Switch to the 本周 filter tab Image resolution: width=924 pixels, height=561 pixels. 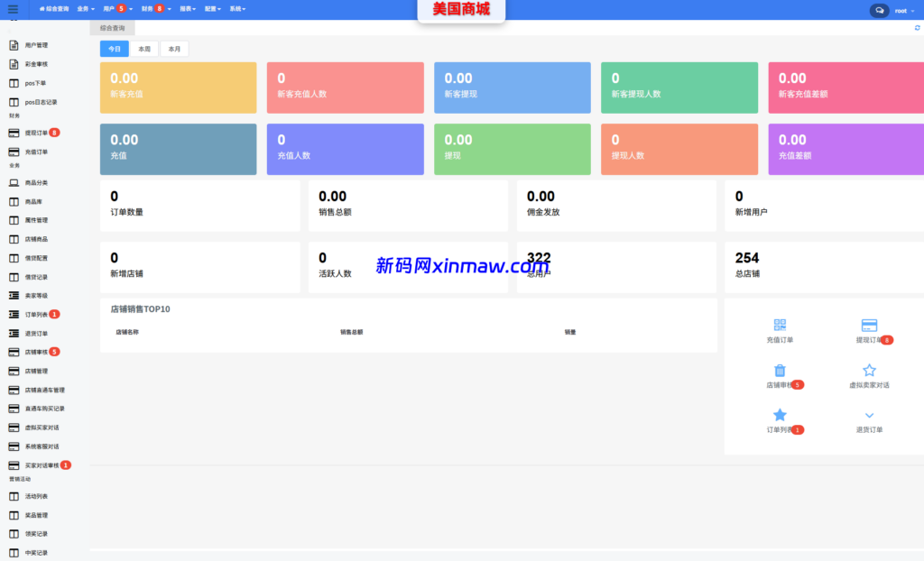click(x=144, y=49)
